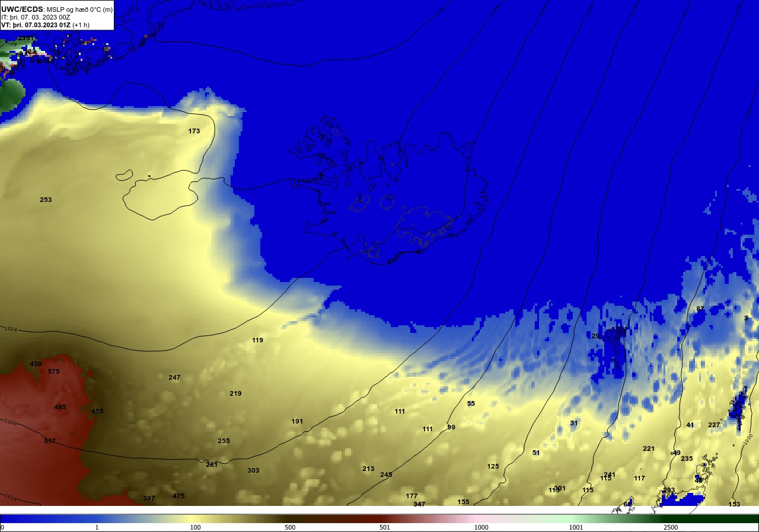This screenshot has width=759, height=532.
Task: Click the height value 153
Action: 734,504
